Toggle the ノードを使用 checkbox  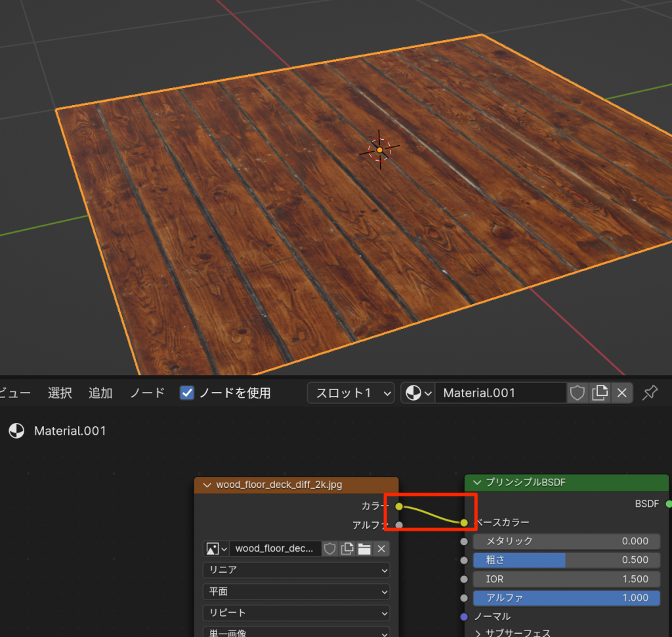point(187,393)
